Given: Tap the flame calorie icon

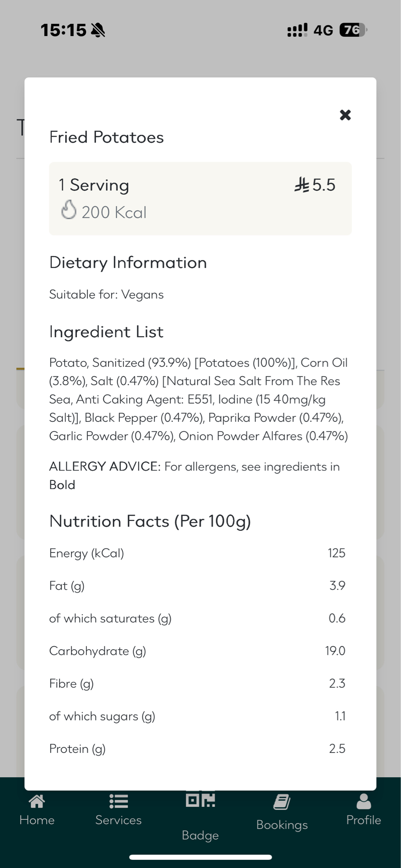Looking at the screenshot, I should coord(69,210).
